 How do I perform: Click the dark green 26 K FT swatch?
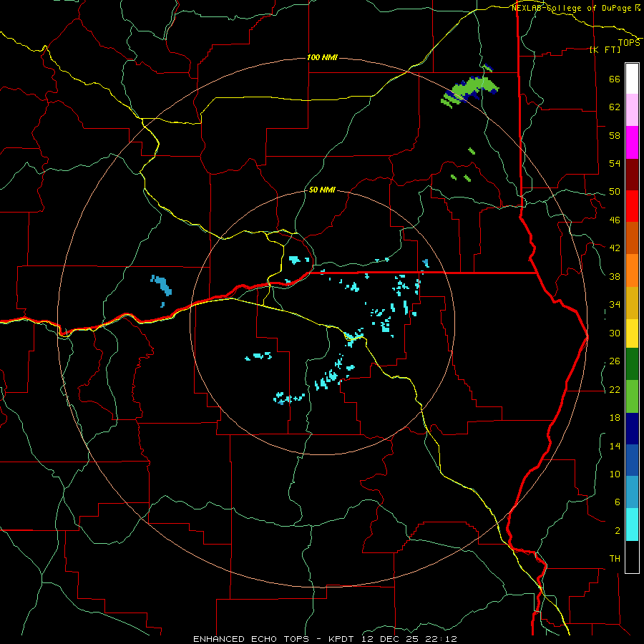pos(632,364)
